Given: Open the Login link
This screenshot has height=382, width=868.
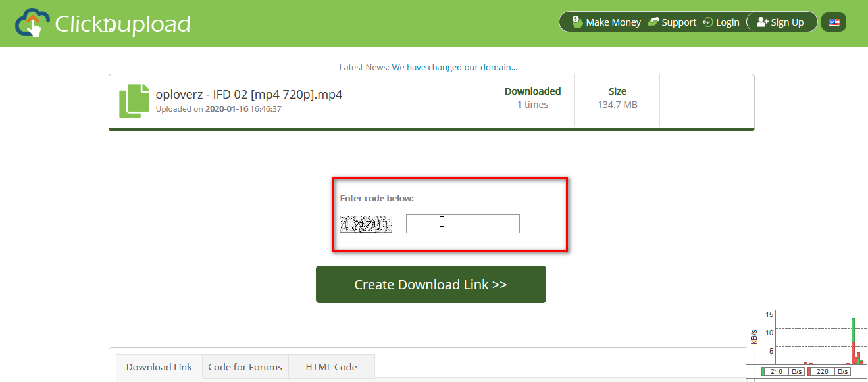Looking at the screenshot, I should pos(727,21).
